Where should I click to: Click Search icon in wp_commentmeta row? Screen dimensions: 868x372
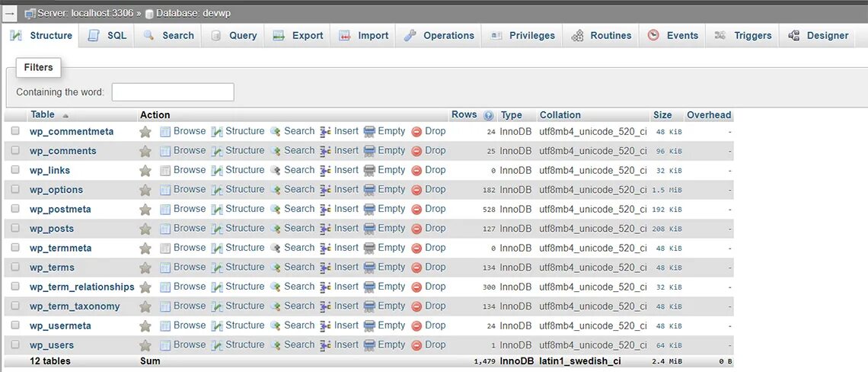(x=275, y=131)
